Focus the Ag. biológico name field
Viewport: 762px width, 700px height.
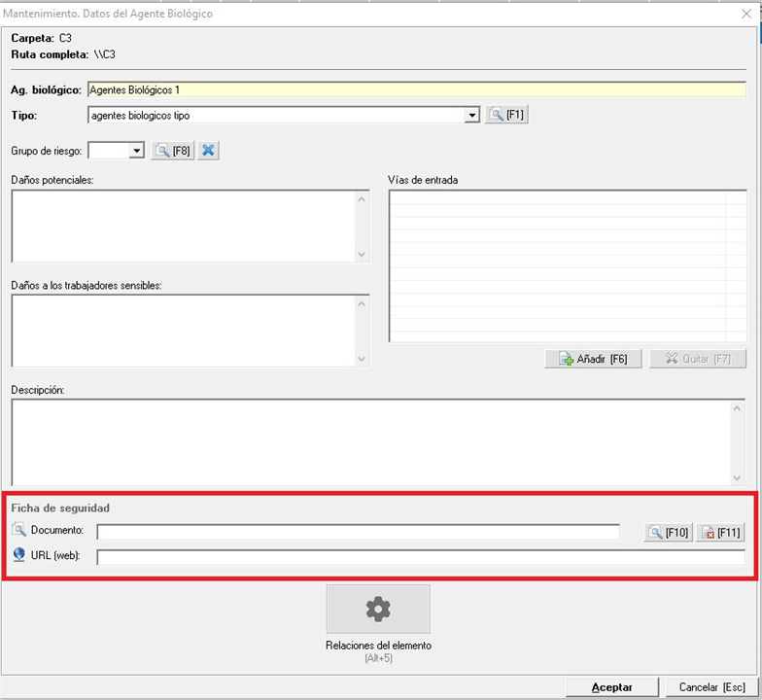[417, 89]
